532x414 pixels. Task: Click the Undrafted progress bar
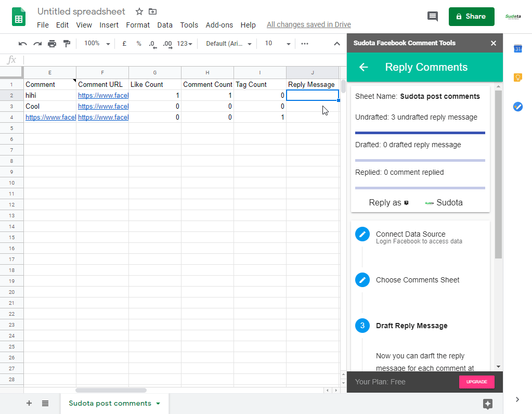click(420, 133)
